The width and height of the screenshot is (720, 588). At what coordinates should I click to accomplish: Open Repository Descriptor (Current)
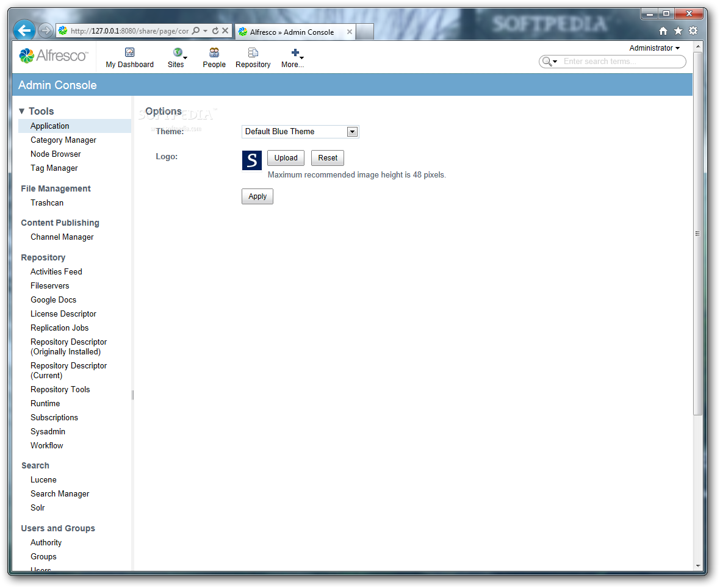[68, 370]
